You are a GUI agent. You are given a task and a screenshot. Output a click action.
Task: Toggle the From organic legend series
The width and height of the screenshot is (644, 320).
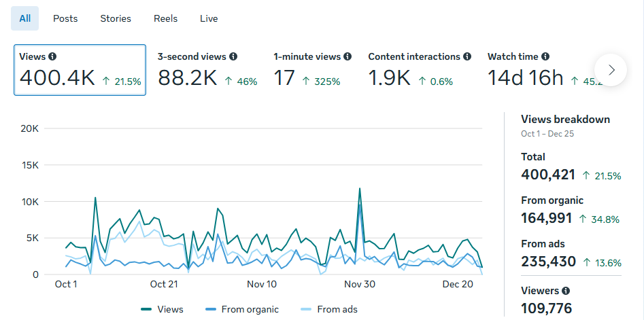click(x=242, y=309)
